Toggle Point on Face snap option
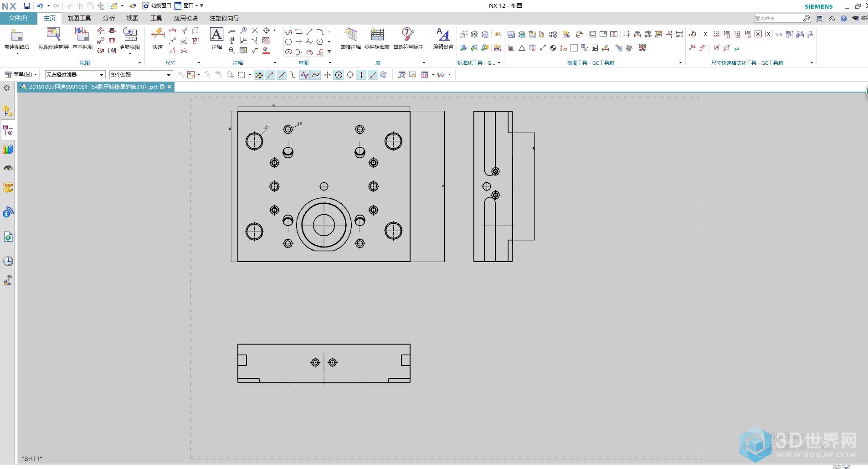Image resolution: width=868 pixels, height=469 pixels. coord(384,75)
